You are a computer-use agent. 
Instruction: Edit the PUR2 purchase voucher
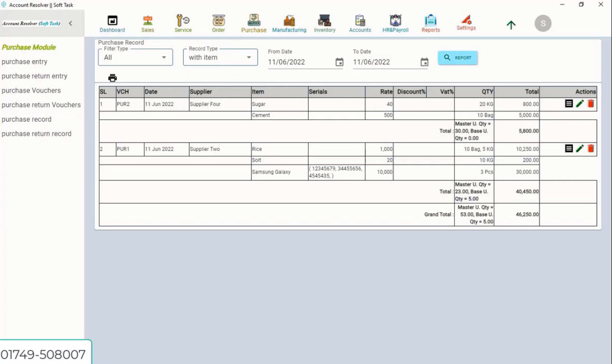580,103
